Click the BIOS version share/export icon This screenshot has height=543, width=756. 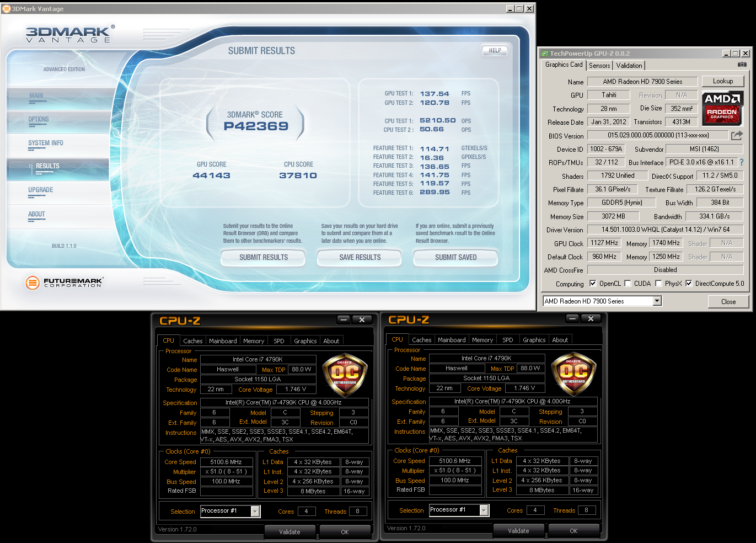737,135
